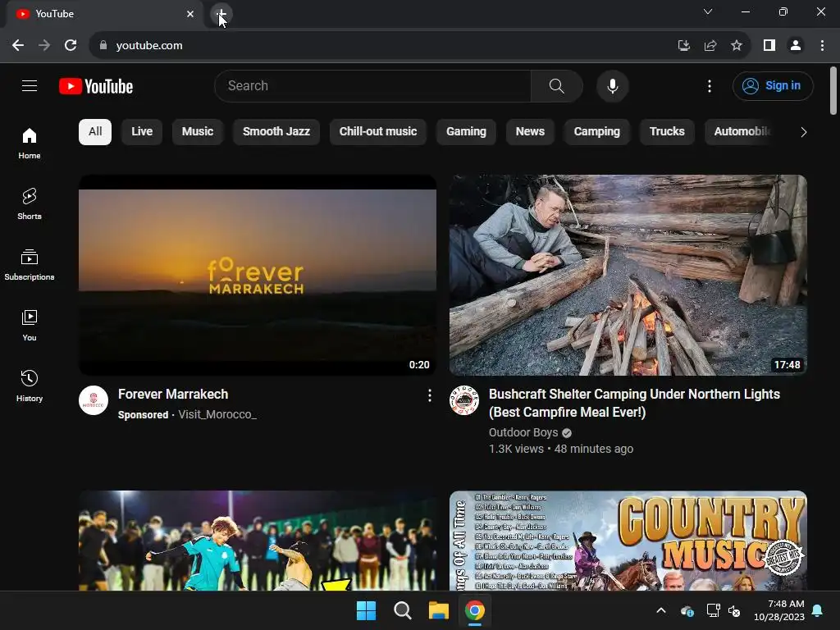Reload the page
The image size is (840, 630).
(x=71, y=46)
